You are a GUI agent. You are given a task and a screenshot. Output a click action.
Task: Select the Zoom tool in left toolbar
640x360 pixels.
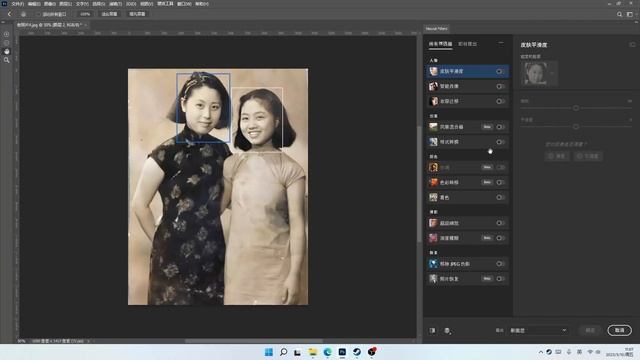pyautogui.click(x=7, y=60)
